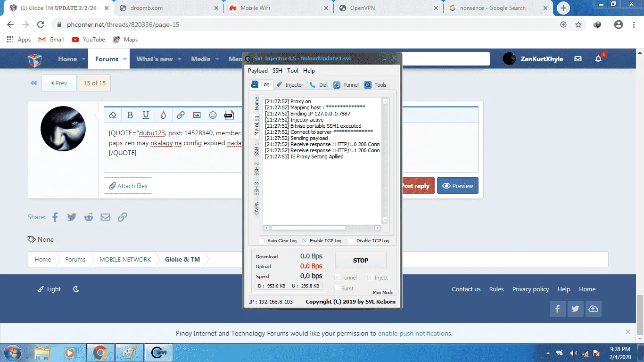Open Chrome from Windows taskbar

(x=100, y=353)
